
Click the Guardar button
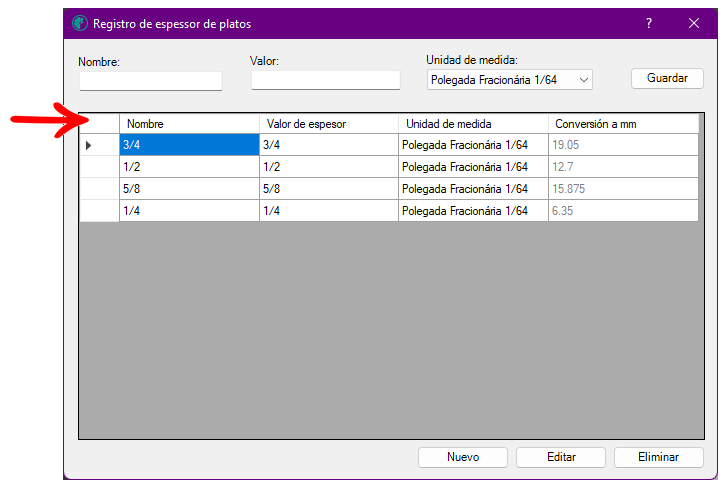667,78
